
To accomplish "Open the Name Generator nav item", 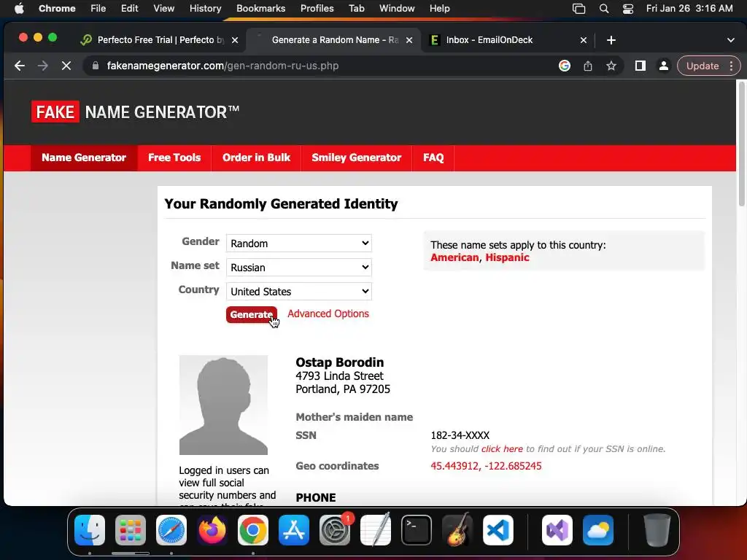I will tap(84, 157).
